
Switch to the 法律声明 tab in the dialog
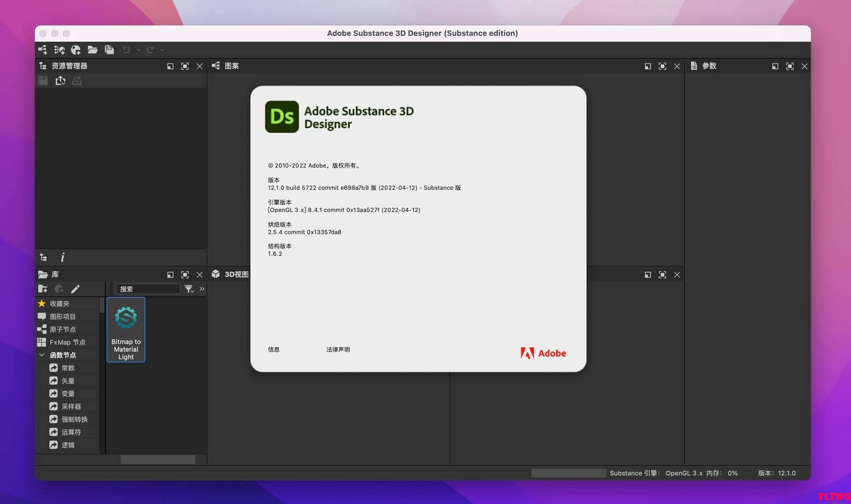[x=338, y=349]
